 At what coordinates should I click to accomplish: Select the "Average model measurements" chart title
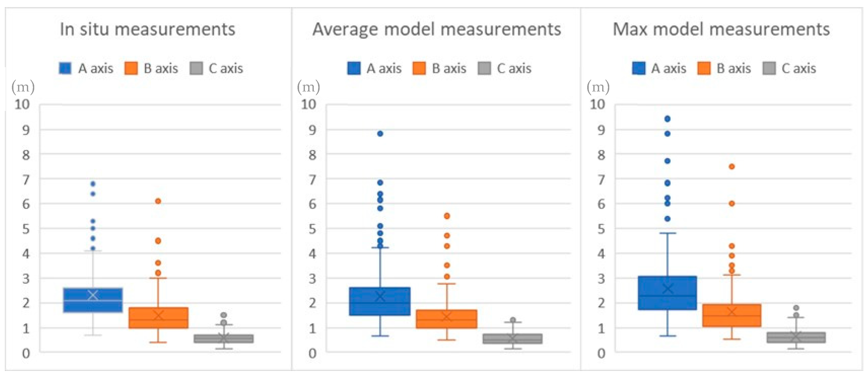(437, 29)
